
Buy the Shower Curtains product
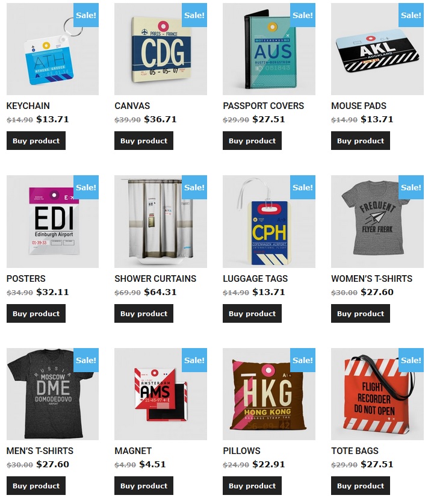[x=144, y=313]
